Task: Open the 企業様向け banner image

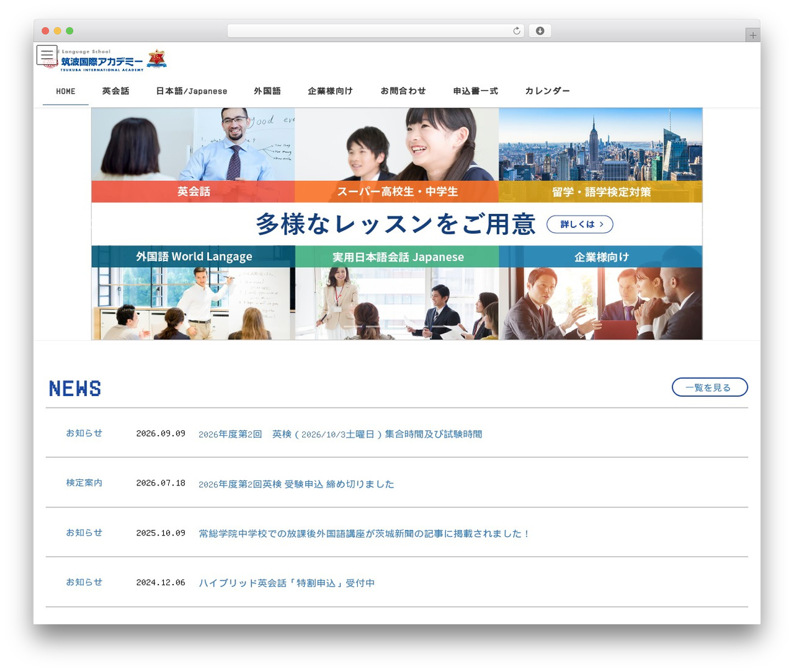Action: (x=600, y=293)
